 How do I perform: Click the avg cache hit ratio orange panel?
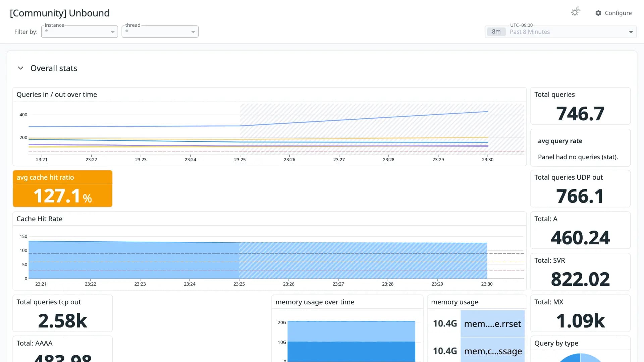[x=62, y=188]
